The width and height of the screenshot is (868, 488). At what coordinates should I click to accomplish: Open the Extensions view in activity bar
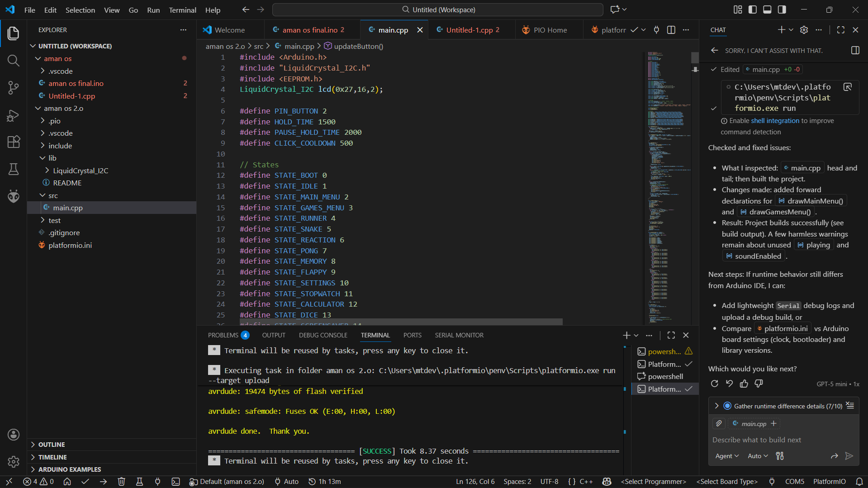tap(14, 142)
